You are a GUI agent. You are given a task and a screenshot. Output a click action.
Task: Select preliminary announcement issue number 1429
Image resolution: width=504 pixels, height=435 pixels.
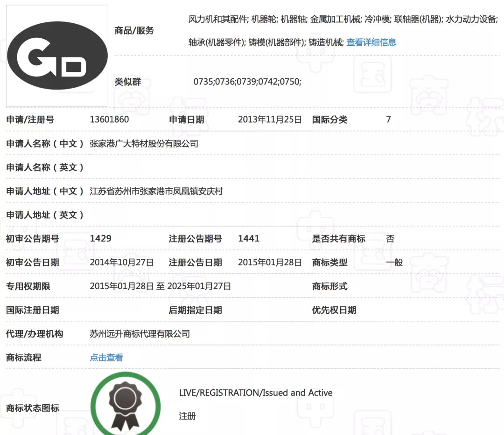tap(101, 239)
